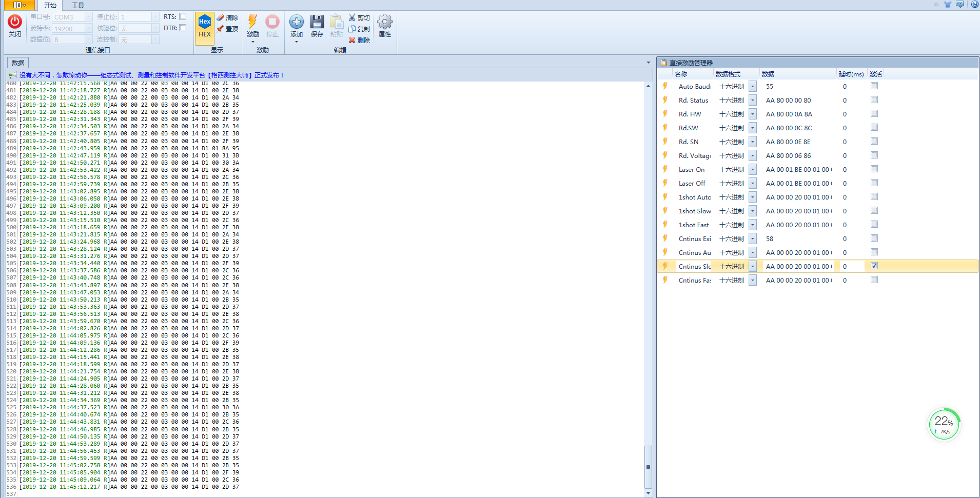980x498 pixels.
Task: Click the 数据格式 column header
Action: coord(737,74)
